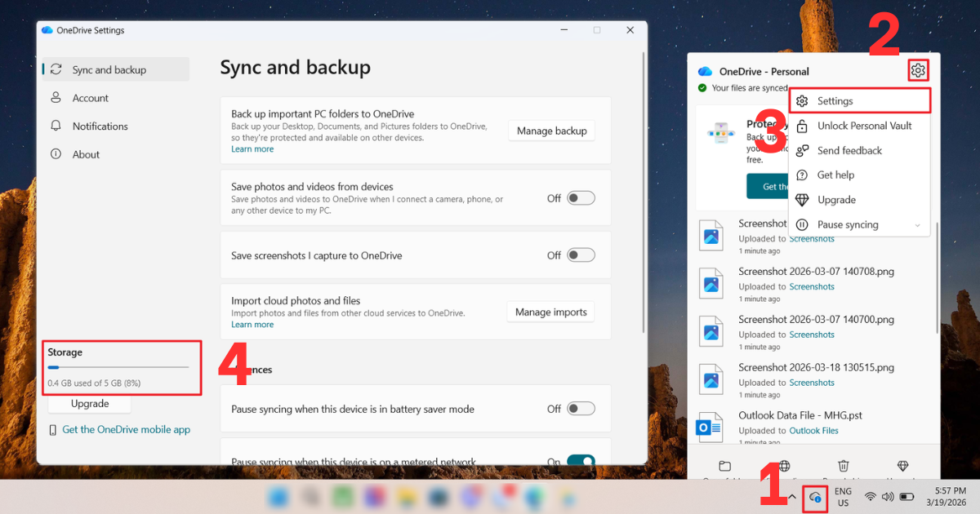Click the cloud icon in OneDrive Settings title bar
Screen dimensions: 980x514
[47, 30]
